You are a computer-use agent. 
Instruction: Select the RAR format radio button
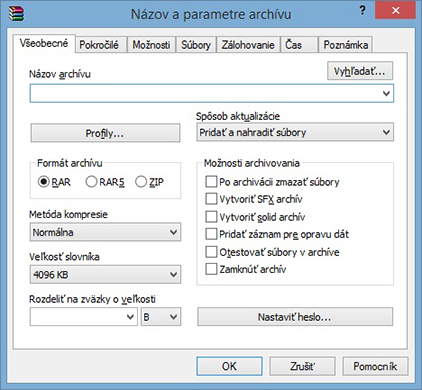pyautogui.click(x=43, y=182)
